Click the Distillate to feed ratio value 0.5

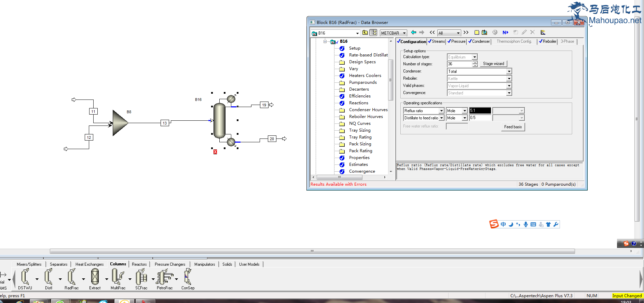(x=480, y=118)
